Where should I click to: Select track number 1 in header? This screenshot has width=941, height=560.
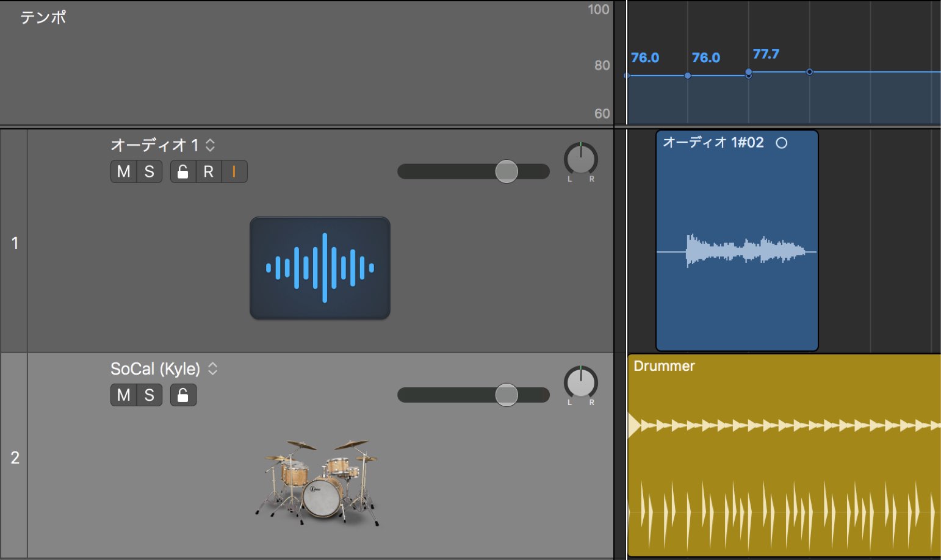coord(15,243)
